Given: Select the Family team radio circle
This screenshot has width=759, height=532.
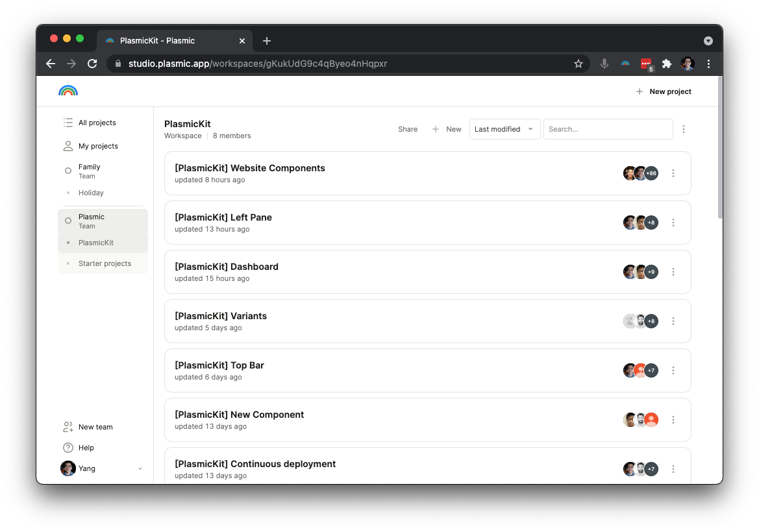Looking at the screenshot, I should pyautogui.click(x=68, y=171).
